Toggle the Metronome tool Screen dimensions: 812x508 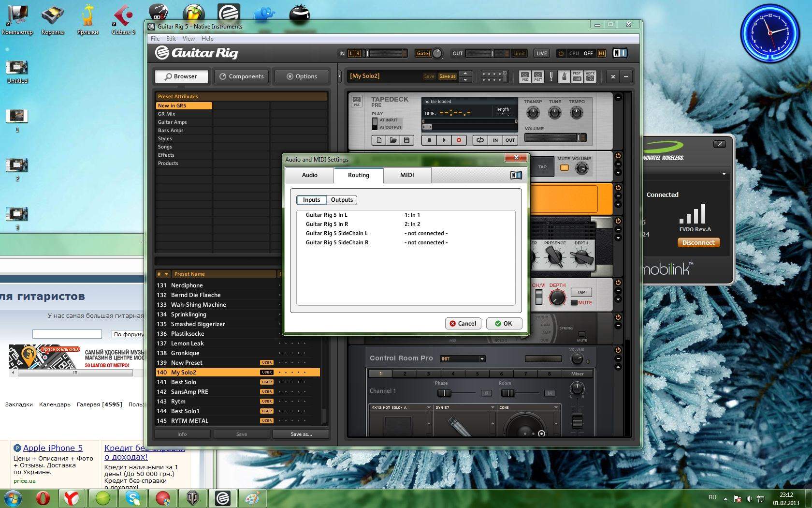coord(564,76)
